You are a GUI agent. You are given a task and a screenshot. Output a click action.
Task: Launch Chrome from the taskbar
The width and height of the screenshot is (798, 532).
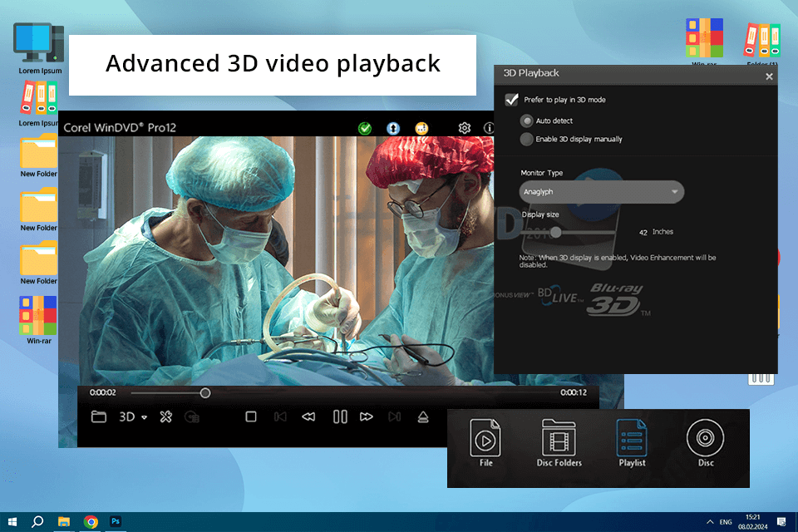point(91,522)
